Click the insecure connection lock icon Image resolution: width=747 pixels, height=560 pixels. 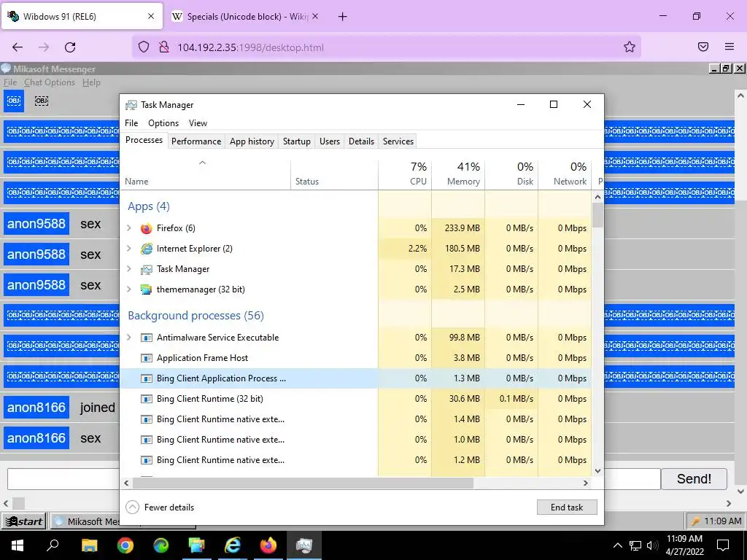[x=164, y=47]
